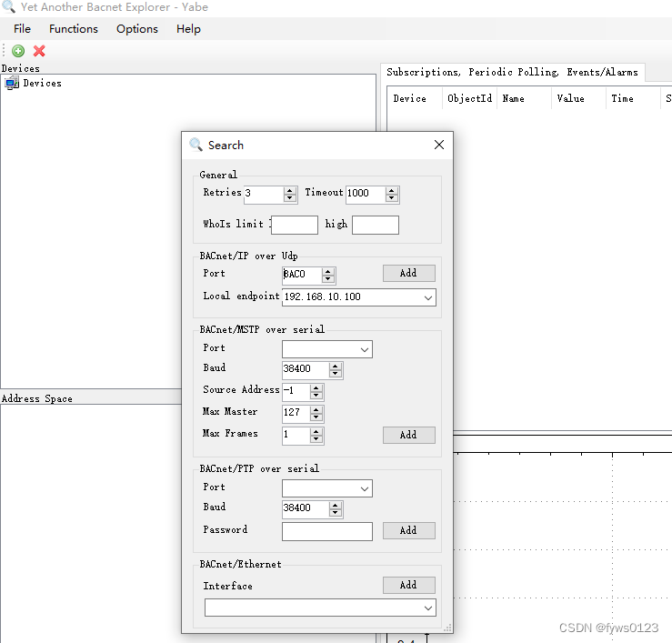Open the BACnet/MSTP Port dropdown
This screenshot has height=643, width=672.
click(x=365, y=349)
